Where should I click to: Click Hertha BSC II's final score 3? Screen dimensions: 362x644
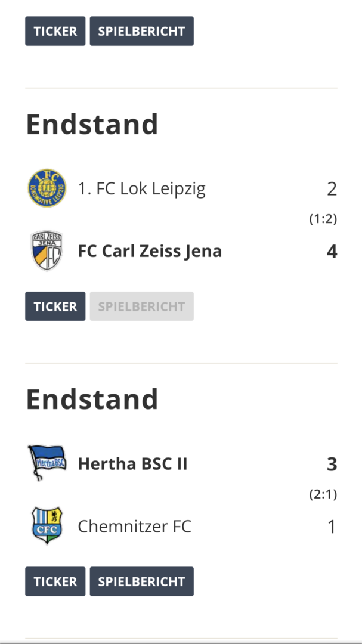click(332, 464)
